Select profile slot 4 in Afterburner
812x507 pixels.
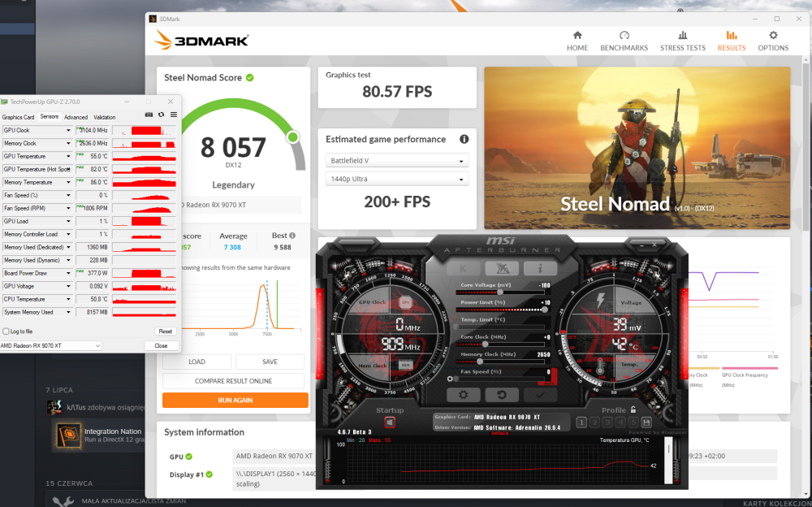pyautogui.click(x=620, y=422)
